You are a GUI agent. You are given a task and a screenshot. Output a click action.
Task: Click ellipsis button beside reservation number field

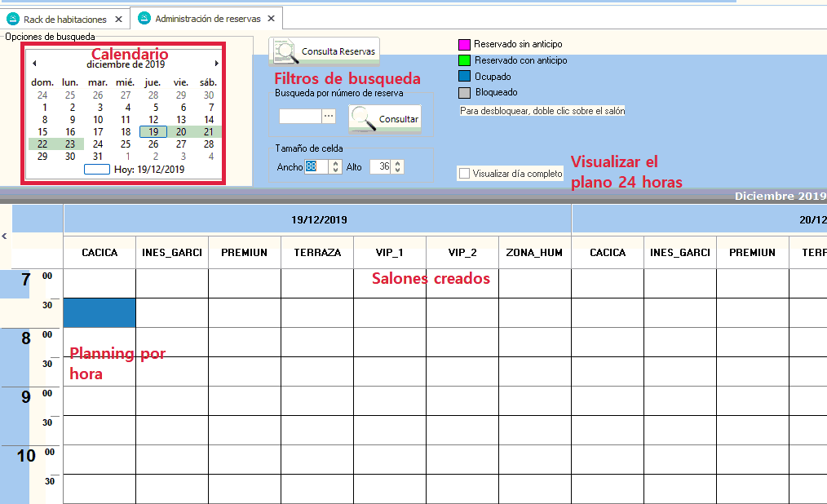(x=329, y=117)
